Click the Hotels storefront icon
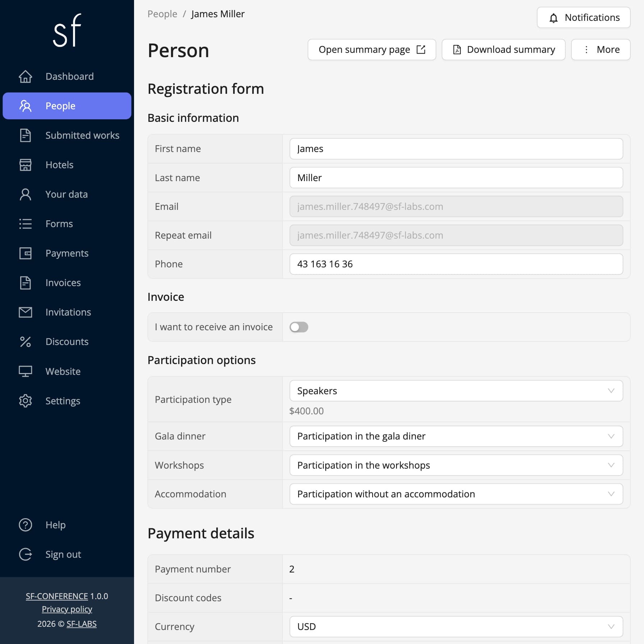Image resolution: width=644 pixels, height=644 pixels. coord(25,165)
